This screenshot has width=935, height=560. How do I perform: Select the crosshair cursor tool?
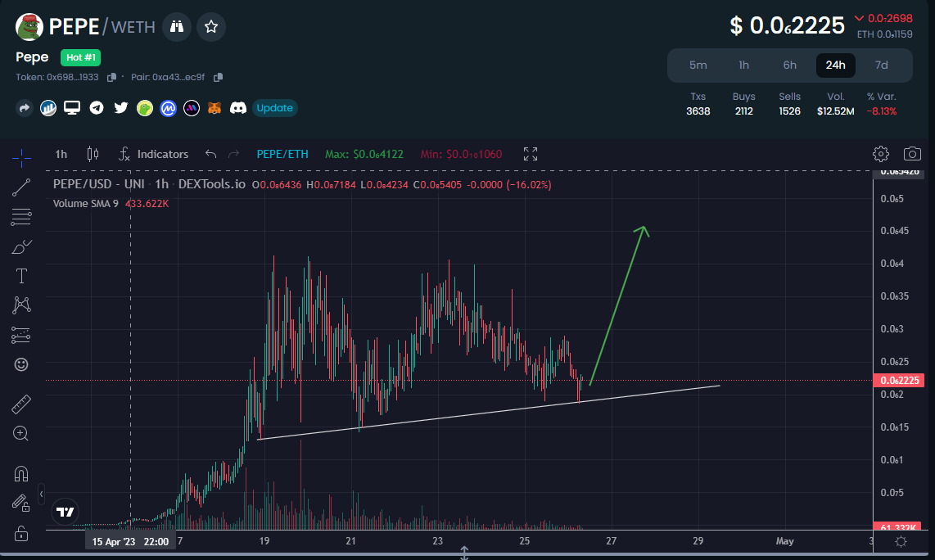click(21, 158)
